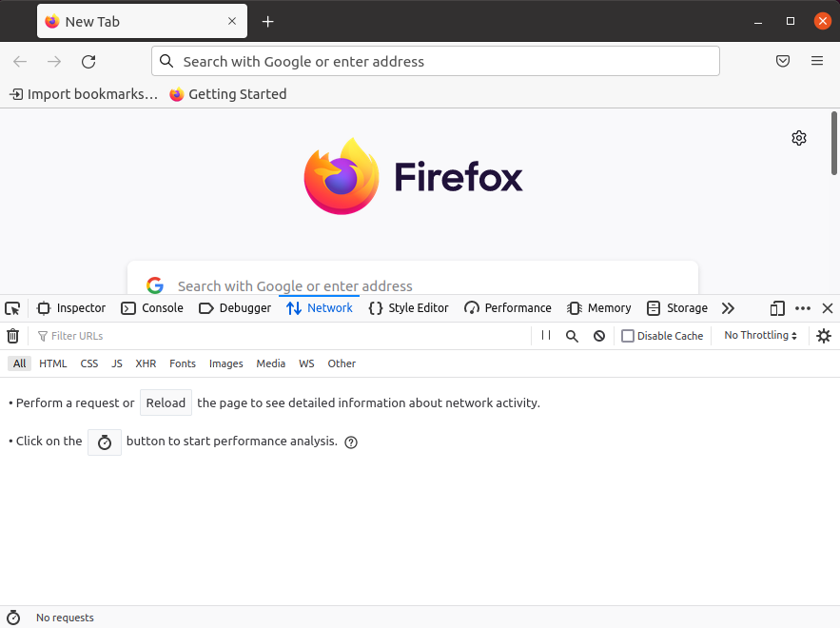Focus the Filter URLs field
840x628 pixels.
pyautogui.click(x=282, y=336)
